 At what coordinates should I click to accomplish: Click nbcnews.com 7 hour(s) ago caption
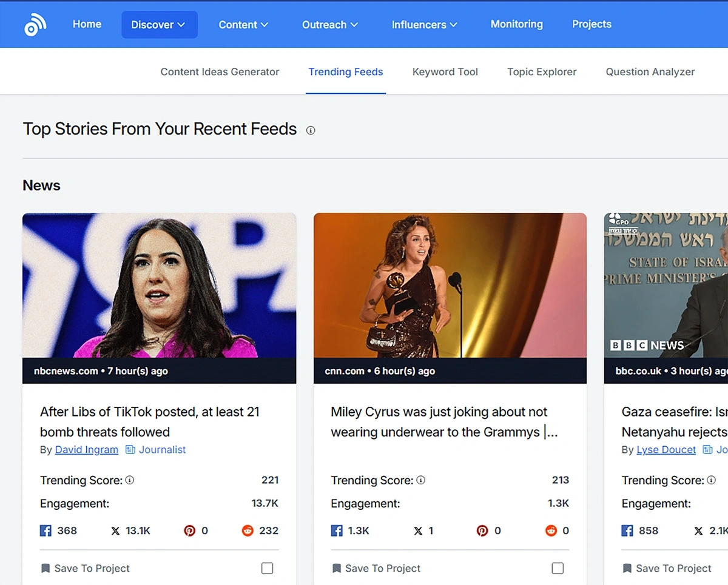pos(101,371)
